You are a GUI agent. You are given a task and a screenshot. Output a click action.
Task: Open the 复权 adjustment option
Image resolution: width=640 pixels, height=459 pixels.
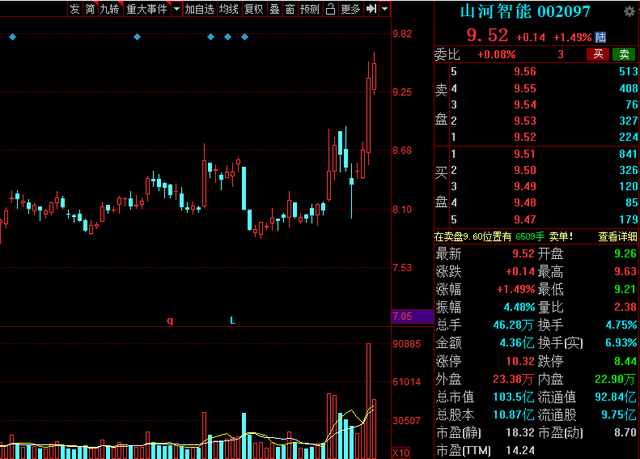tap(254, 9)
